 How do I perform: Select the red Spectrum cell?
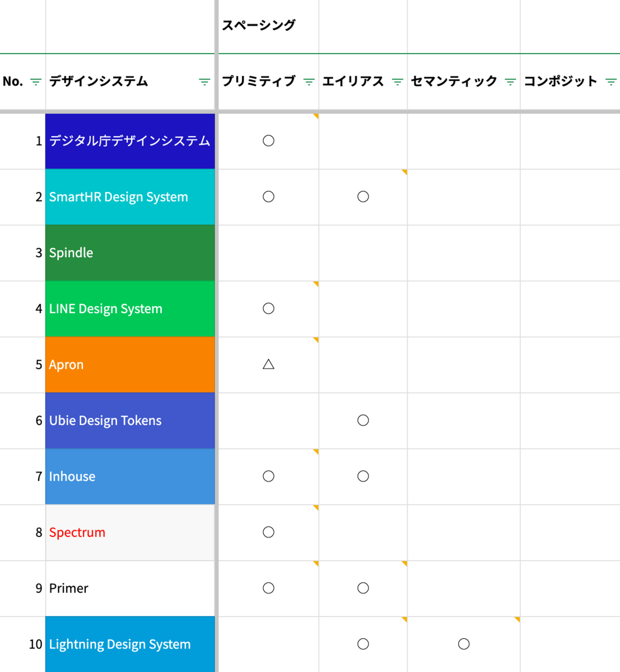pos(130,533)
